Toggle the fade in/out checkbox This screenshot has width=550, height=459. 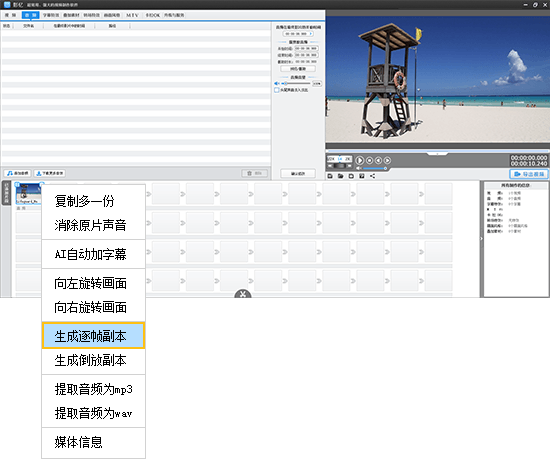tap(276, 90)
